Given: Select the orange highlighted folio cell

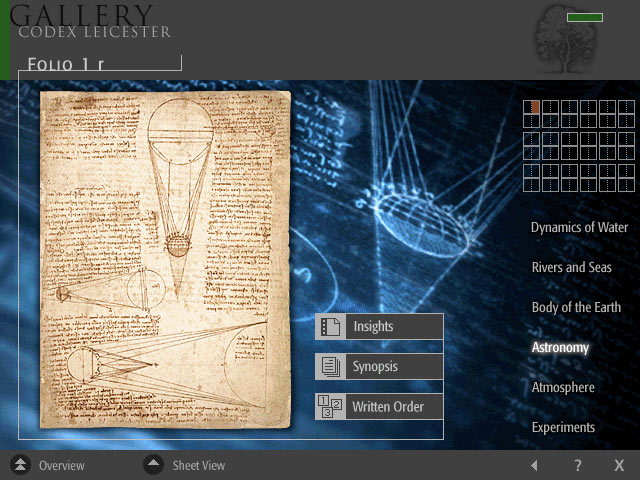Looking at the screenshot, I should [535, 107].
